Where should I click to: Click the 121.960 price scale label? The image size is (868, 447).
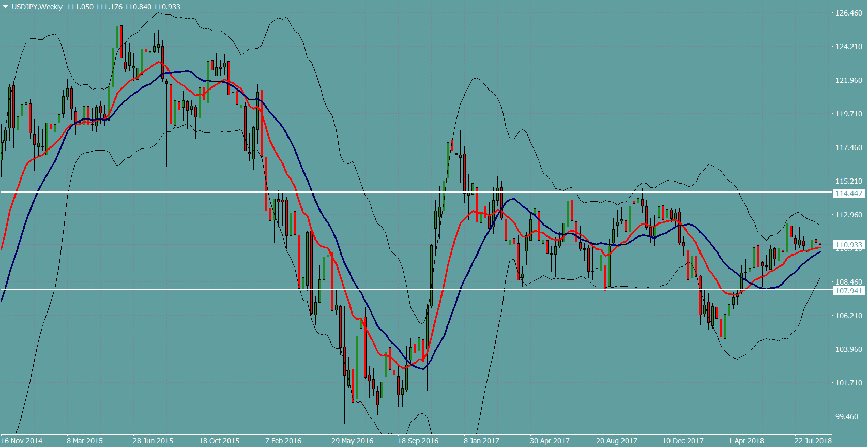click(x=849, y=80)
